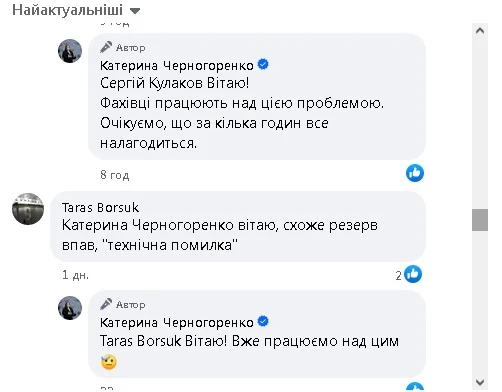The width and height of the screenshot is (502, 392).
Task: Click the 8 год timestamp
Action: coord(115,175)
